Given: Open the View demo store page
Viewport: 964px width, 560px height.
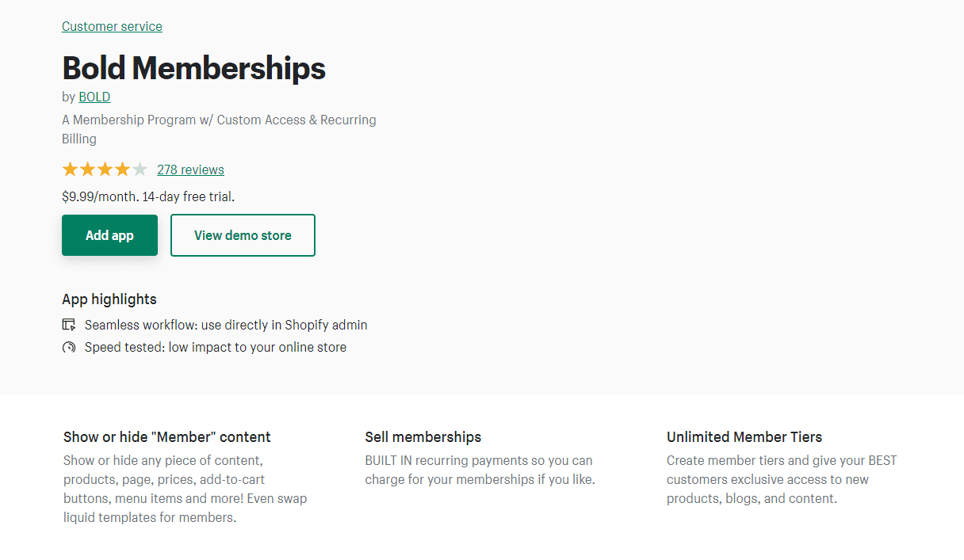Looking at the screenshot, I should 243,235.
